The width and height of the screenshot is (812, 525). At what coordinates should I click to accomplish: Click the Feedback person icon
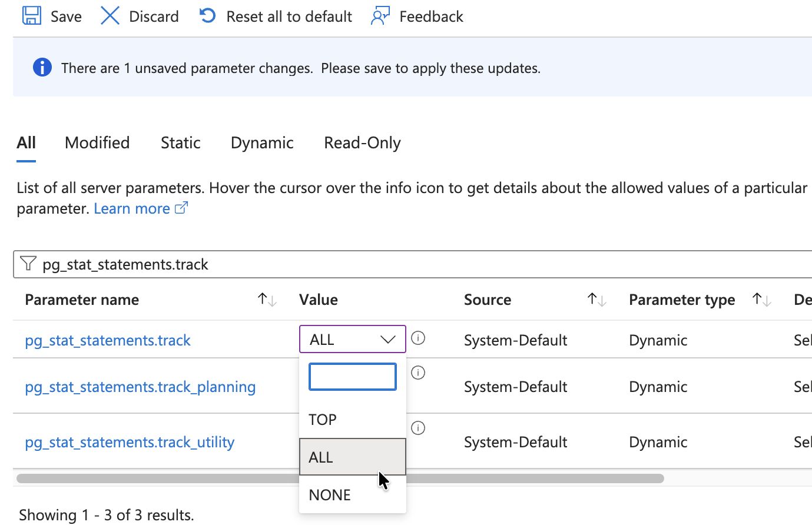(380, 16)
